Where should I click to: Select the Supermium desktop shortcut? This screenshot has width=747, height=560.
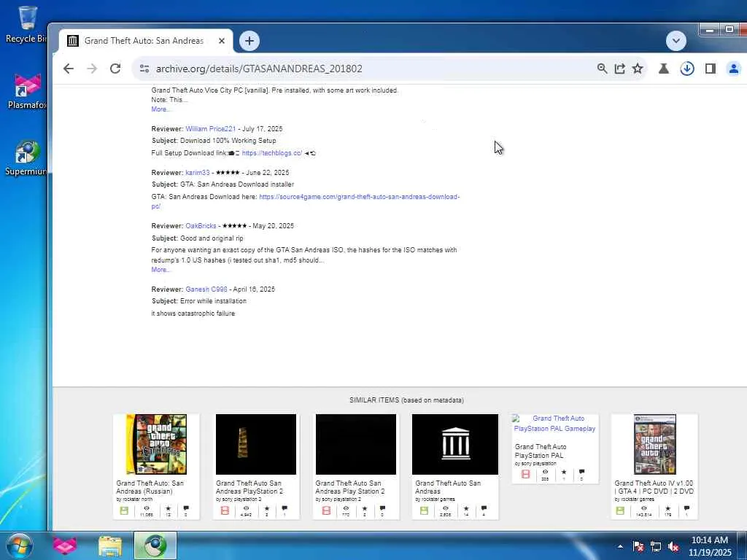26,158
